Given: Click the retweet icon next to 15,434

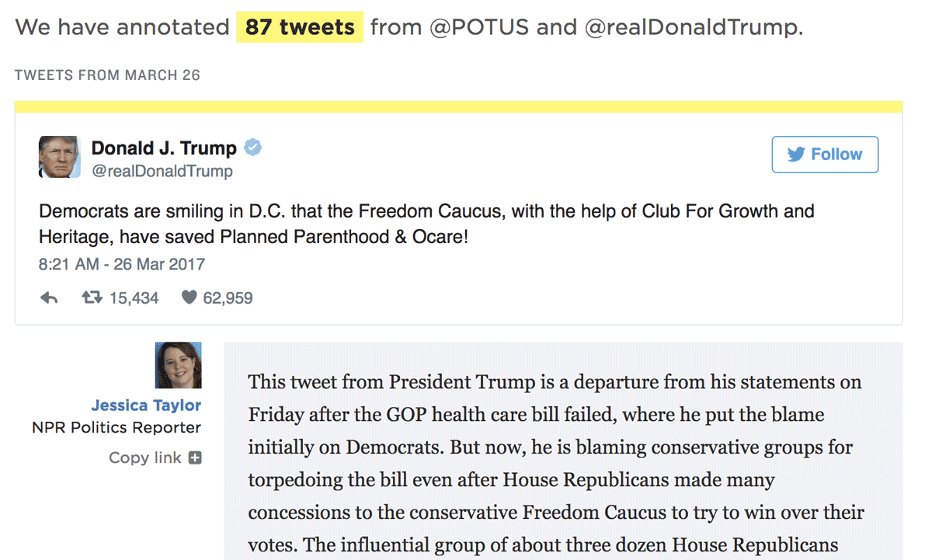Looking at the screenshot, I should pyautogui.click(x=92, y=297).
